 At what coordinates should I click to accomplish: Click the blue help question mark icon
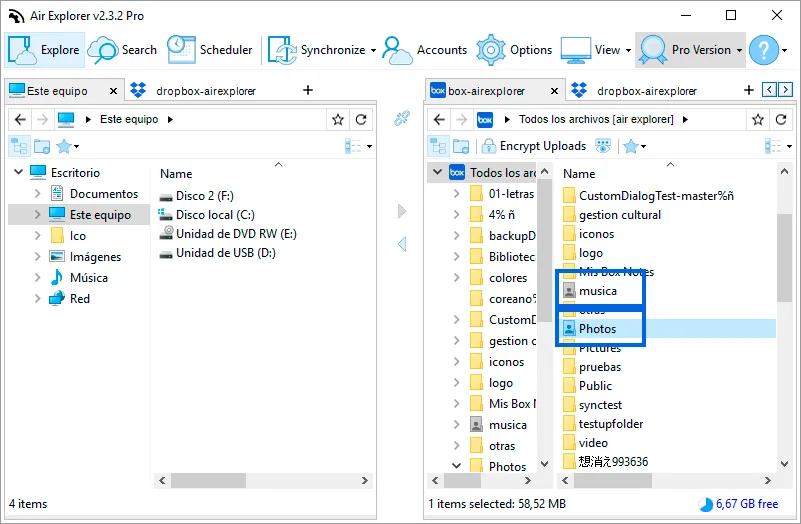[764, 50]
